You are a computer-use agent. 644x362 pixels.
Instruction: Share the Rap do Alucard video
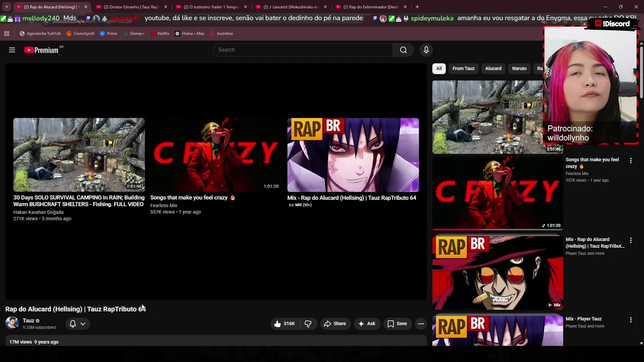click(335, 324)
